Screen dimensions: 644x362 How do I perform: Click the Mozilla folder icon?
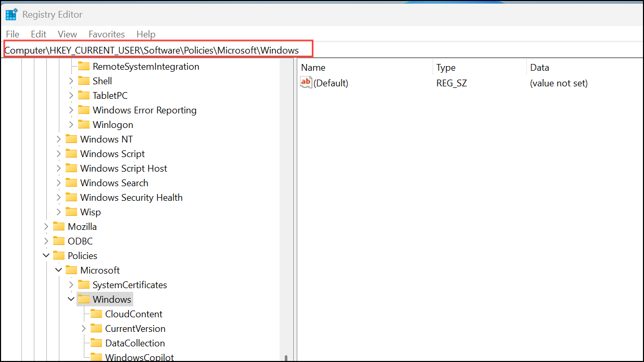coord(59,227)
